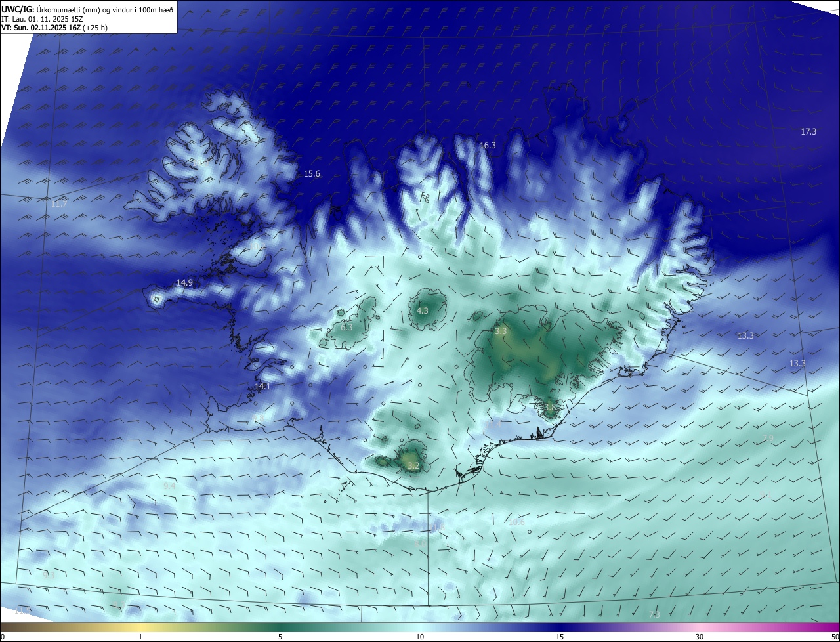Click the 9.4 value label on the map
The width and height of the screenshot is (840, 642).
169,486
